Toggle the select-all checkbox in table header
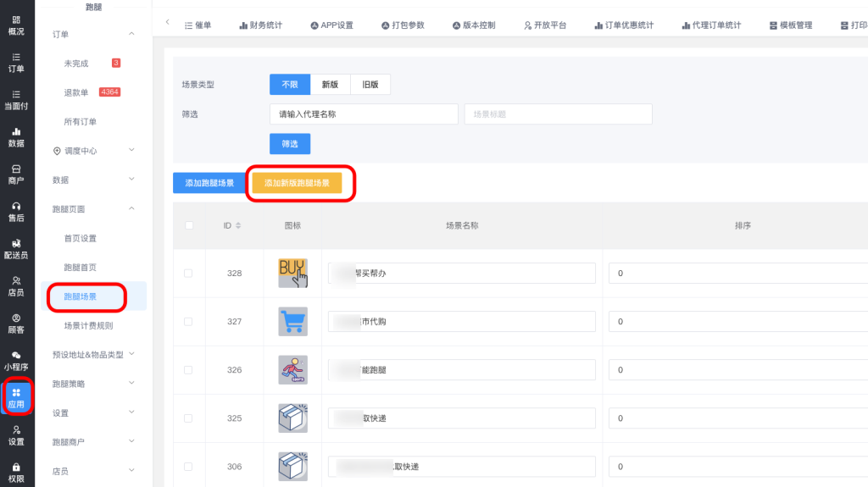 pos(188,225)
